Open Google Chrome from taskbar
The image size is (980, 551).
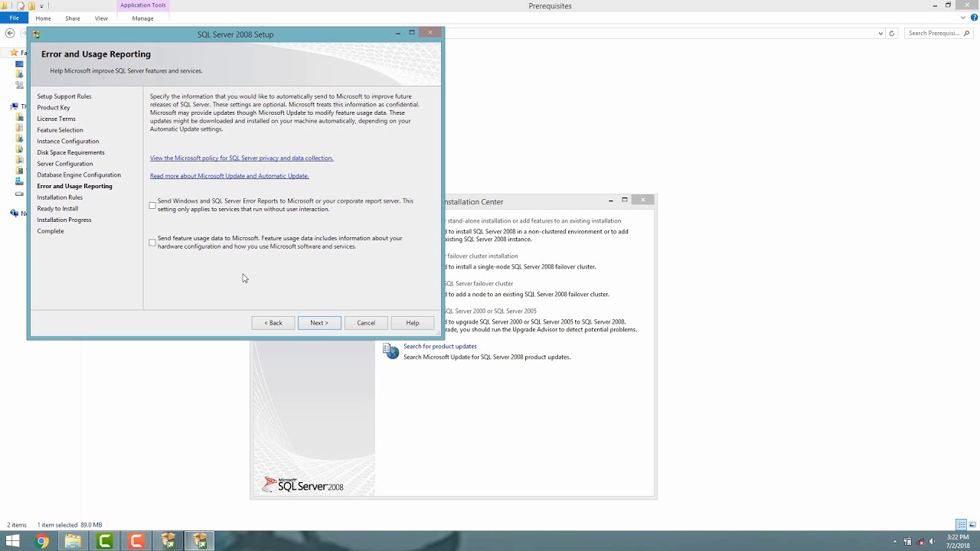point(41,542)
